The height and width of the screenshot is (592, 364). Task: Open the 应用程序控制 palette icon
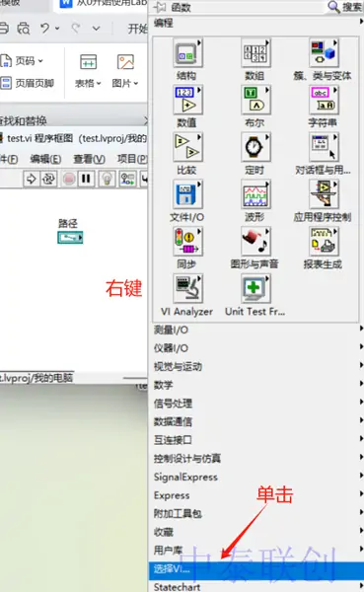324,194
